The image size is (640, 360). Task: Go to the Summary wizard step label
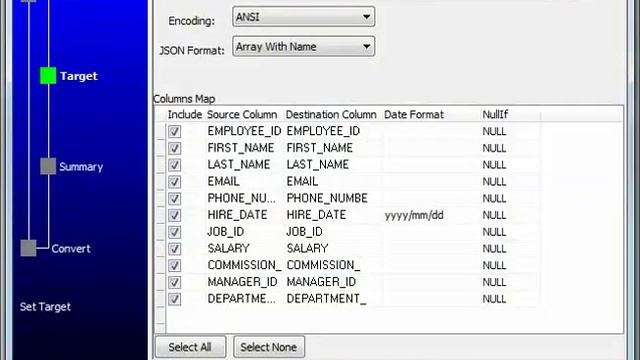[x=81, y=167]
